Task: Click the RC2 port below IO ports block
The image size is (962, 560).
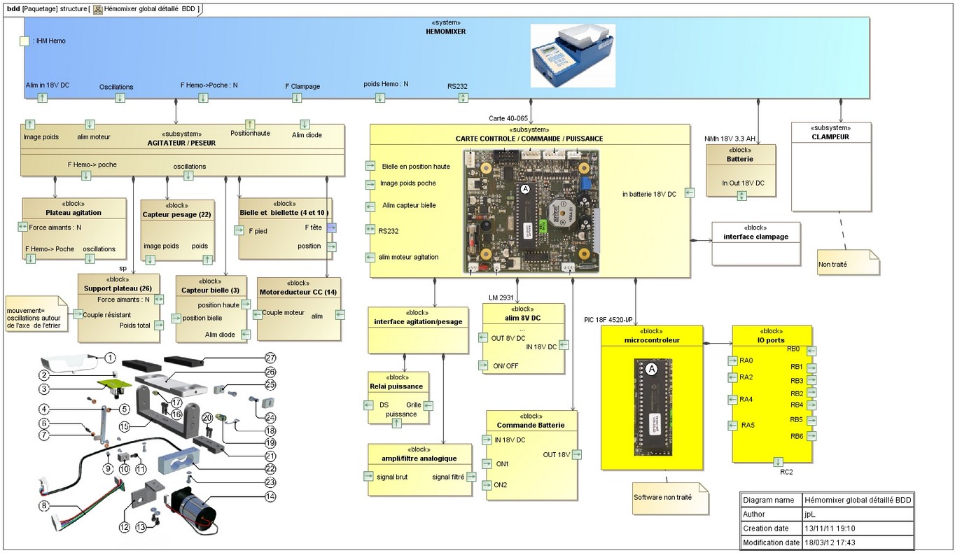Action: pyautogui.click(x=777, y=461)
